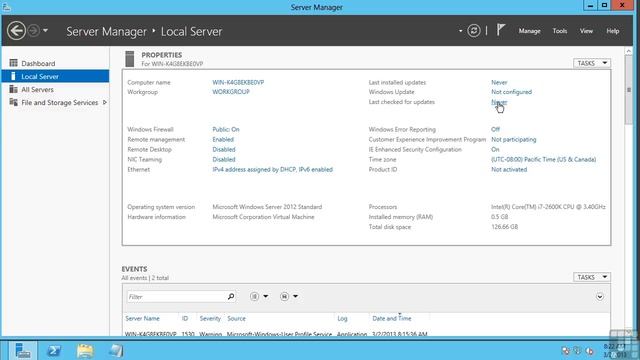Open the Events TASKS dropdown
This screenshot has width=640, height=360.
click(x=592, y=277)
